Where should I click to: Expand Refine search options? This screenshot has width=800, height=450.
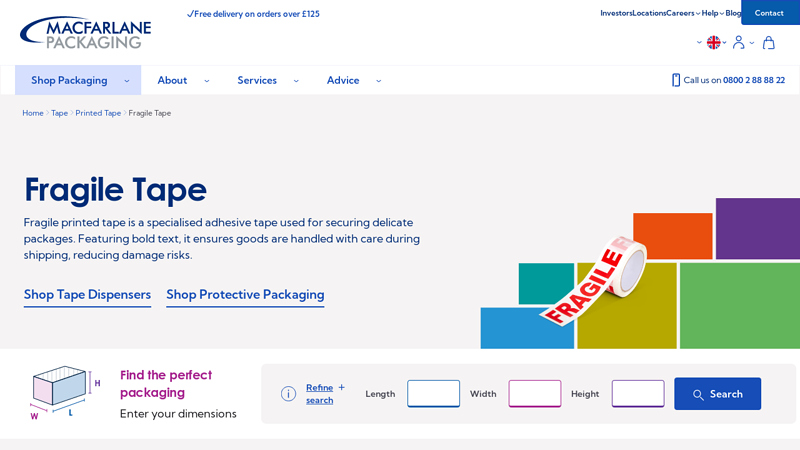325,393
